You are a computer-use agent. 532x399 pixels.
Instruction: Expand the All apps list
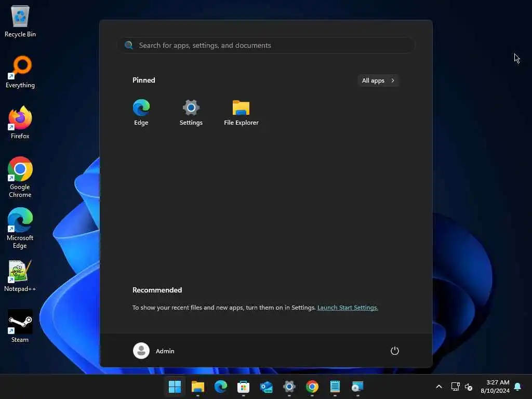click(378, 81)
